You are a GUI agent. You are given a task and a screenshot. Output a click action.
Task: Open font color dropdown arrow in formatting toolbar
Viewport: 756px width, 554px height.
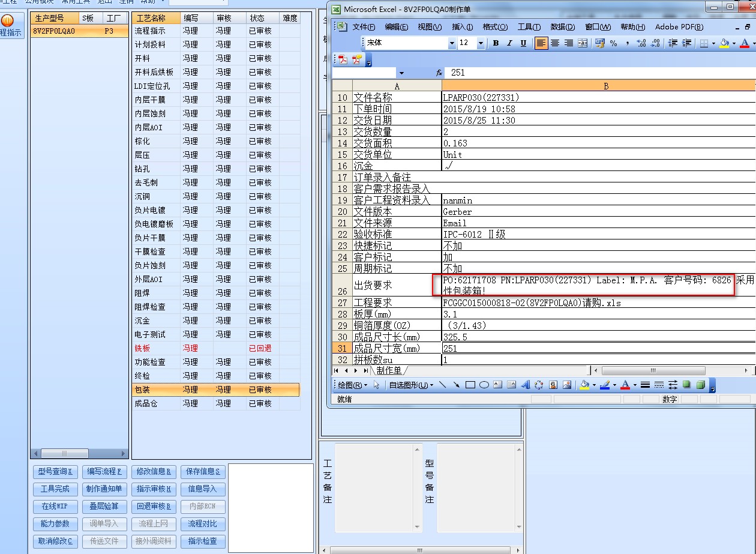(x=754, y=43)
